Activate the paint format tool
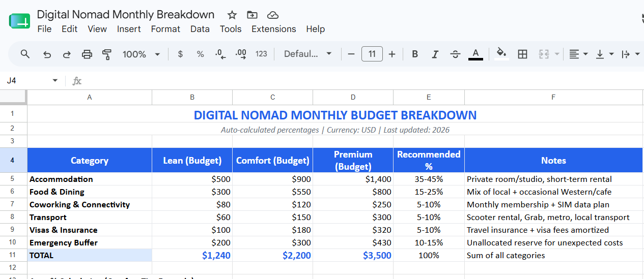The height and width of the screenshot is (279, 644). pyautogui.click(x=107, y=54)
